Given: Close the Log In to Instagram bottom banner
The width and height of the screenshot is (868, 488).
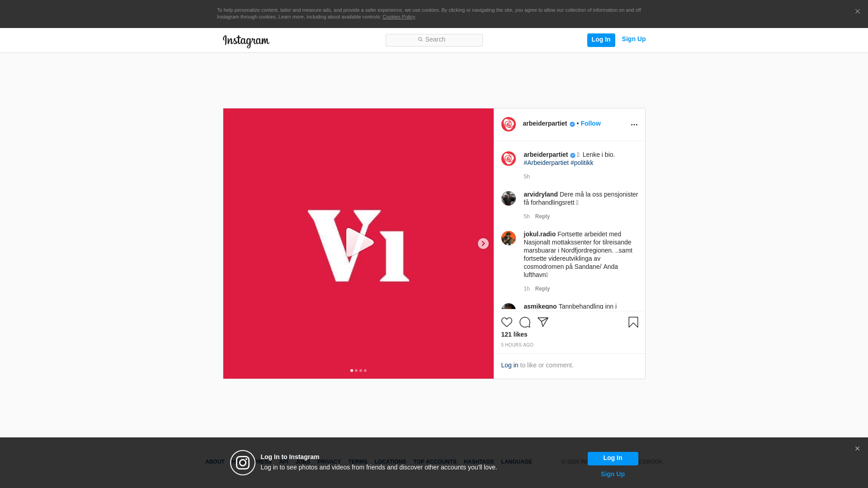Looking at the screenshot, I should pos(857,449).
